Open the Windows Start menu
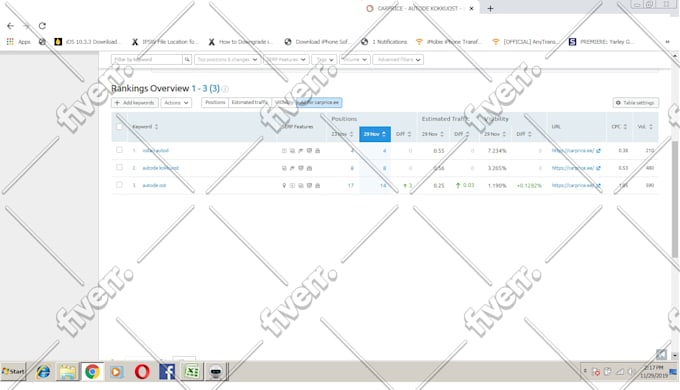 (x=13, y=371)
